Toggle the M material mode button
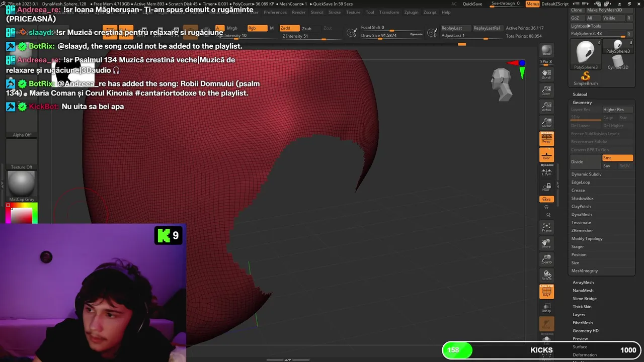The image size is (644, 362). [x=272, y=28]
